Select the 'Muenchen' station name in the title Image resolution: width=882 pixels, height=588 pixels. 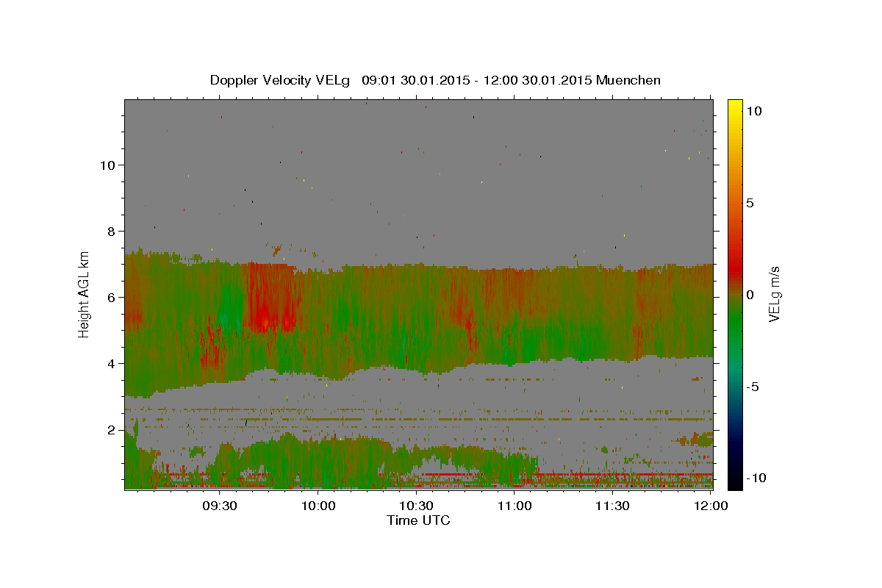(628, 80)
